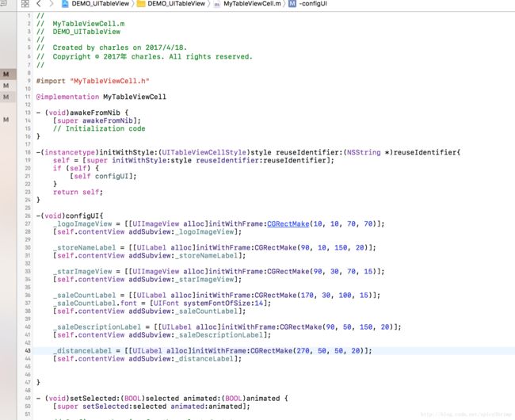Click setSelected:(BOOL)selected on line 49
Screen dimensions: 515x420
(x=124, y=399)
